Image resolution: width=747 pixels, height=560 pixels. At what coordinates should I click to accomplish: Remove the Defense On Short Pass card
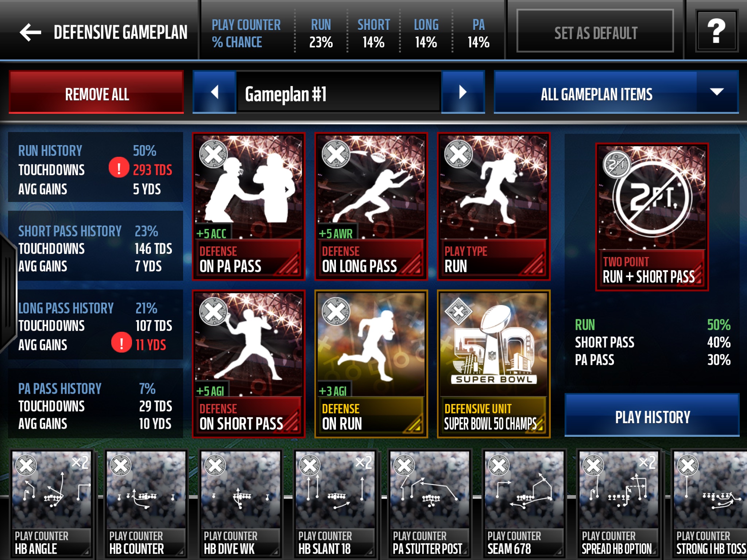point(213,312)
